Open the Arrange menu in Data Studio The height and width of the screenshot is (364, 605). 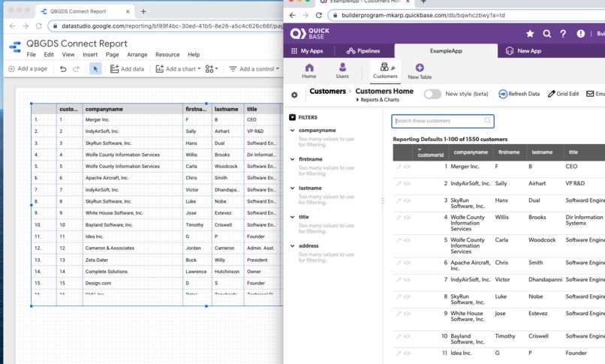coord(137,55)
